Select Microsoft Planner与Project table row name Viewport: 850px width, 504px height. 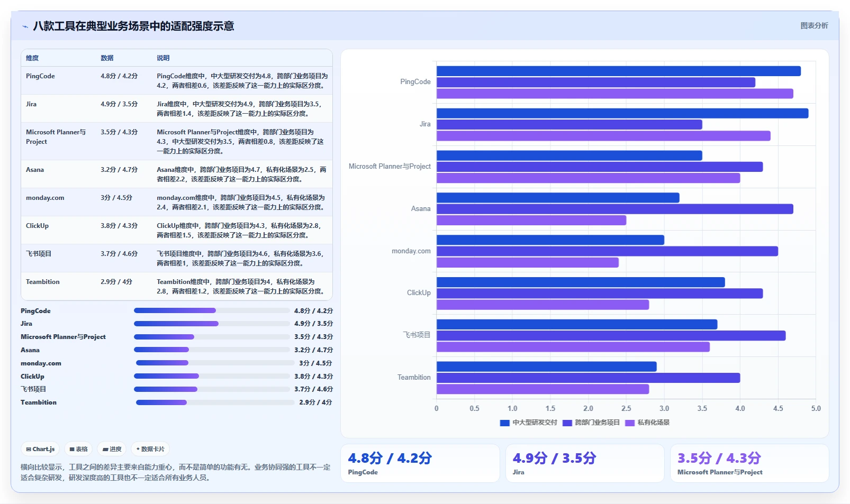coord(56,137)
